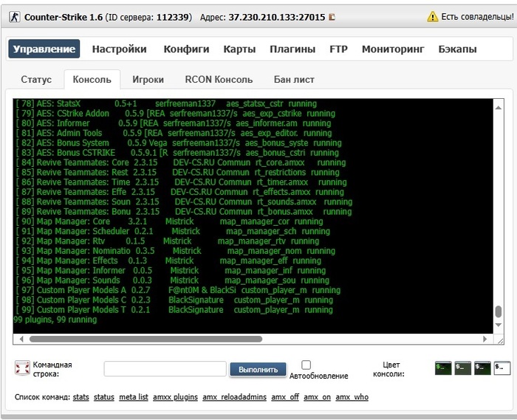Click the yellow warning triangle icon
The height and width of the screenshot is (420, 517).
(x=433, y=16)
